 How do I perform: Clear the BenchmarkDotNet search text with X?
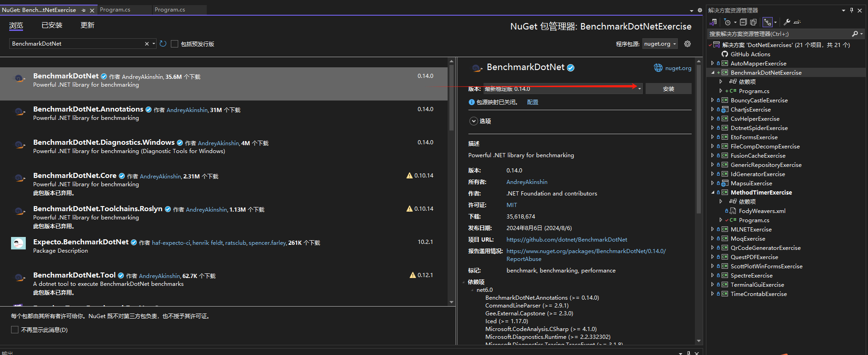pyautogui.click(x=147, y=44)
